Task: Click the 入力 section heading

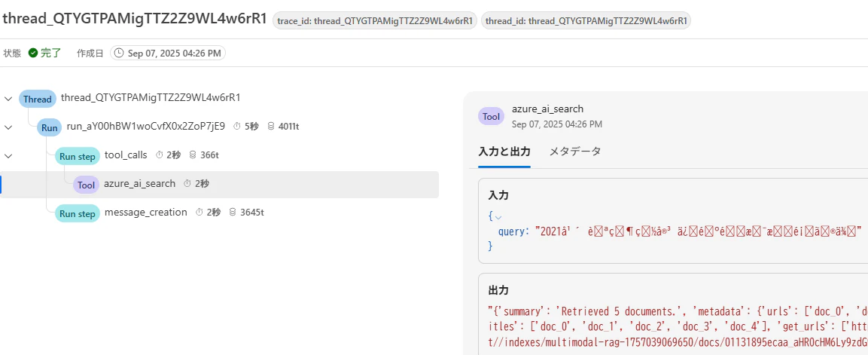Action: pos(498,195)
